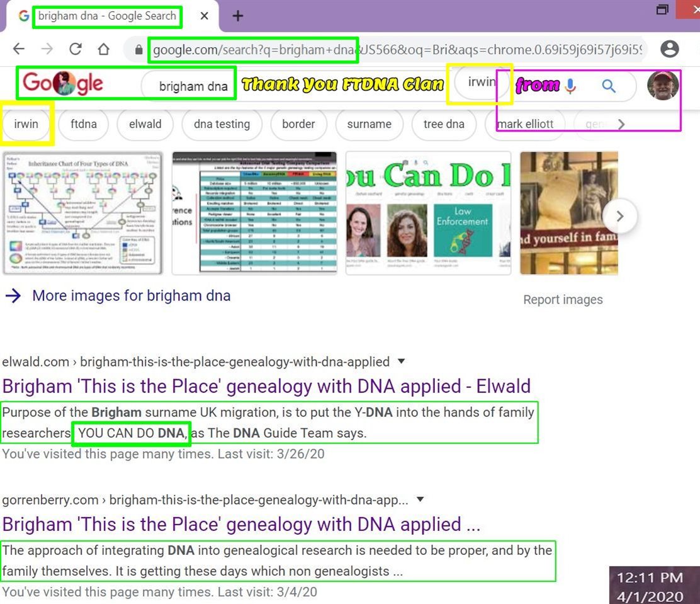Go to browser home page icon

[x=103, y=49]
